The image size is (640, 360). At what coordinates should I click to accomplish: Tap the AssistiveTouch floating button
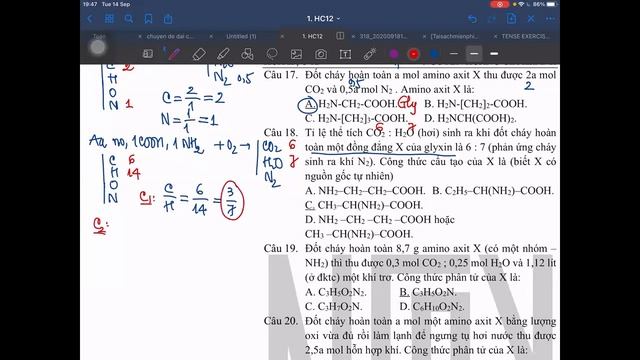98,48
